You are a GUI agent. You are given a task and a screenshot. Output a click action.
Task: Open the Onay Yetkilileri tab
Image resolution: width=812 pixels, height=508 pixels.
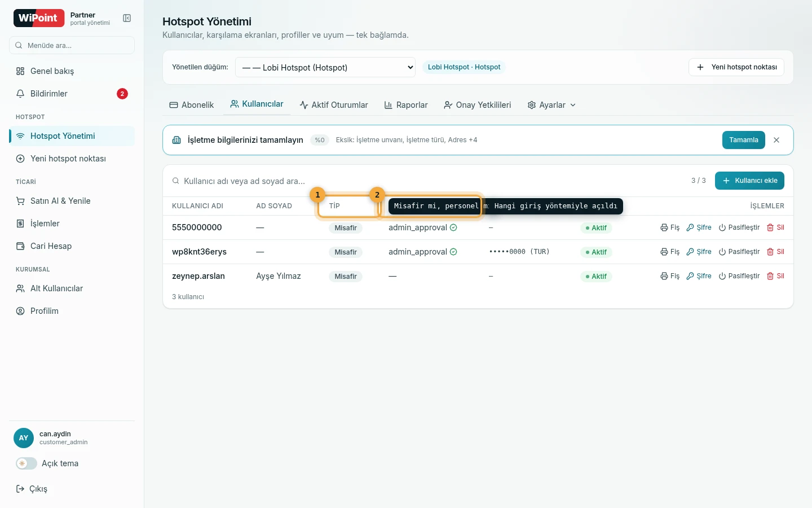pos(478,105)
